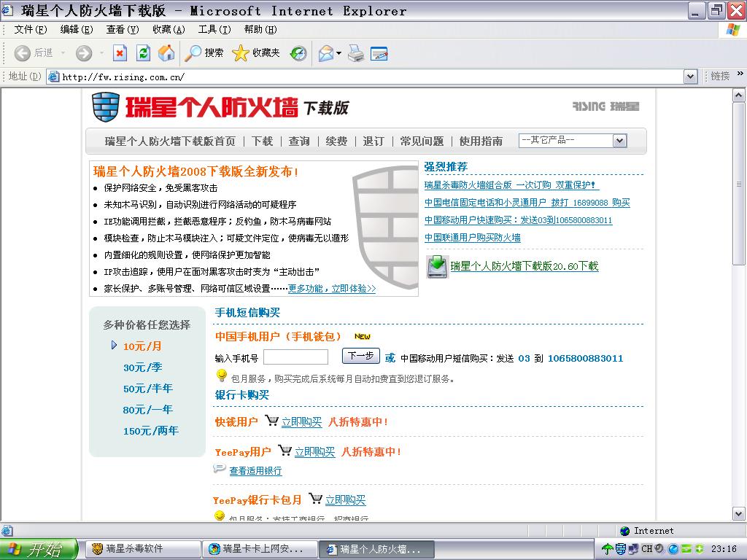
Task: Open the 使用指南 navigation item
Action: pyautogui.click(x=481, y=141)
